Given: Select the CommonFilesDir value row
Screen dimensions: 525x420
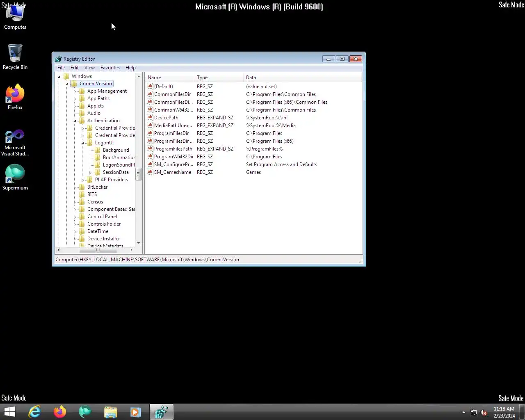Looking at the screenshot, I should click(172, 94).
